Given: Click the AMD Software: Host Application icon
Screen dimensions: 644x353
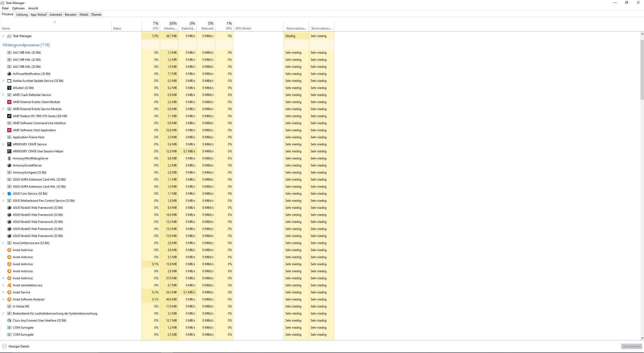Looking at the screenshot, I should (9, 130).
